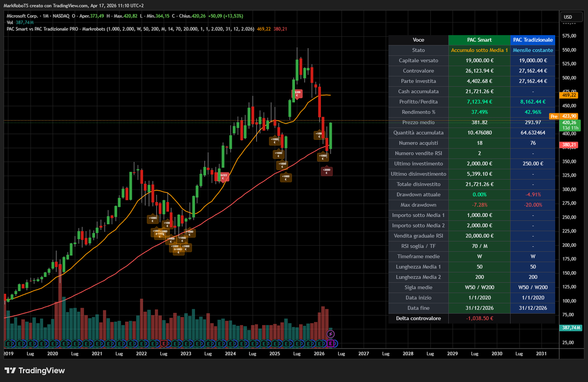Click the -1,038.50 € Delta controvalore cell
Image resolution: width=588 pixels, height=382 pixels.
(x=479, y=318)
